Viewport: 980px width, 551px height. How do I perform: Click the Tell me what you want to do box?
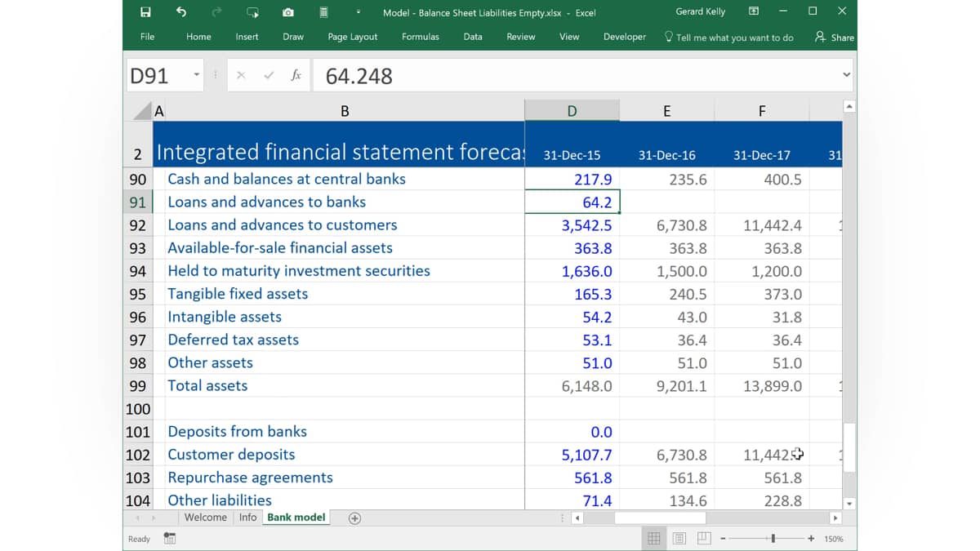[x=728, y=37]
